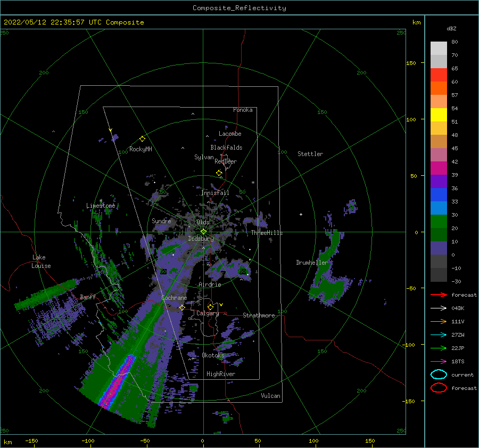The image size is (479, 448).
Task: Click the Vulcan city label
Action: (x=270, y=396)
